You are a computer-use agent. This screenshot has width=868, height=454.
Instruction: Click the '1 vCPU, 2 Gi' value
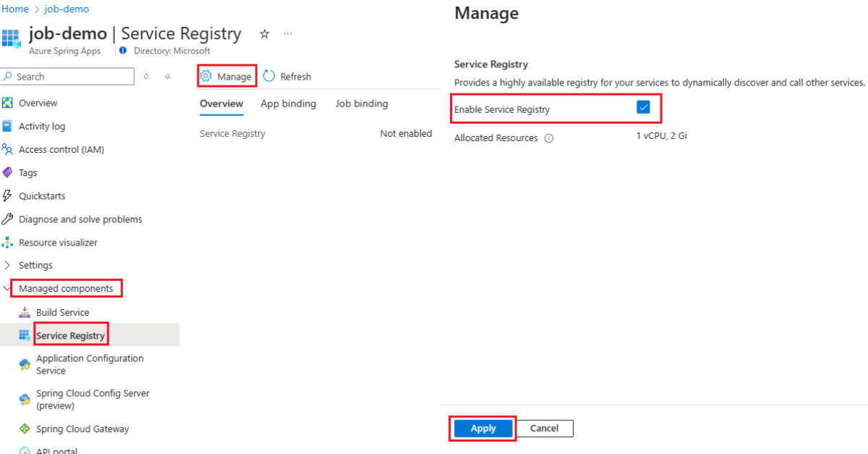pos(662,135)
